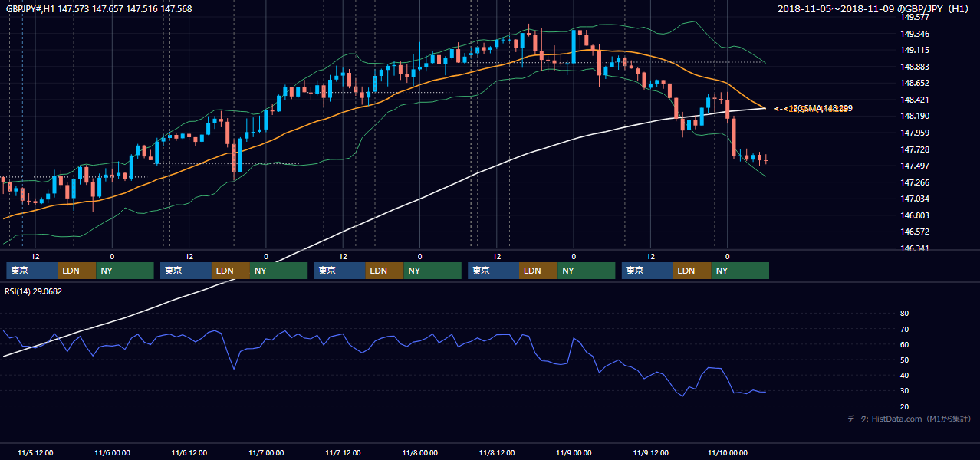Select the RSI 70 level label
The image size is (980, 460).
tap(905, 329)
